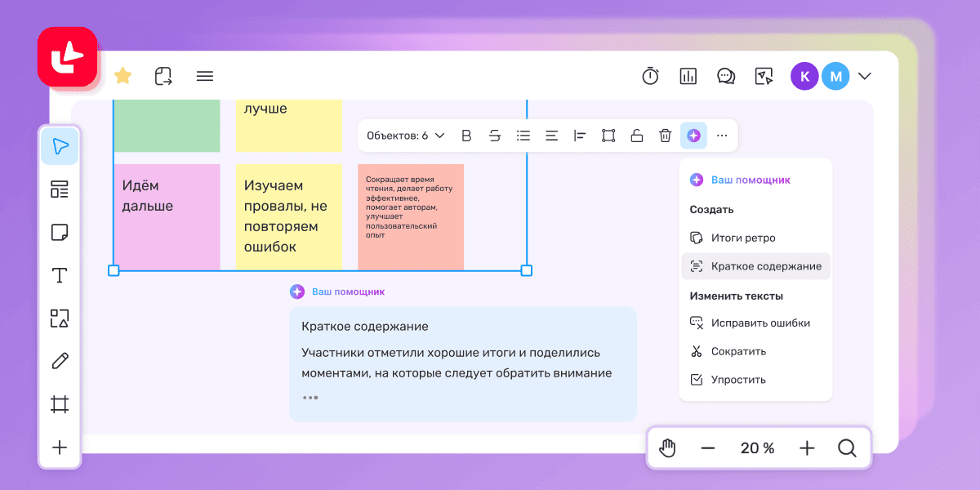Choose the shapes tool
The height and width of the screenshot is (490, 980).
(x=60, y=318)
